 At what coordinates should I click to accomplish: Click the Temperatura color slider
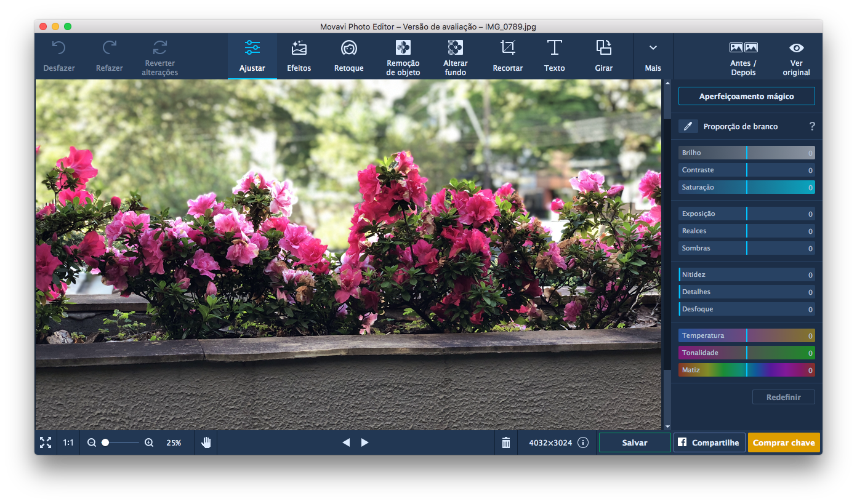tap(747, 335)
